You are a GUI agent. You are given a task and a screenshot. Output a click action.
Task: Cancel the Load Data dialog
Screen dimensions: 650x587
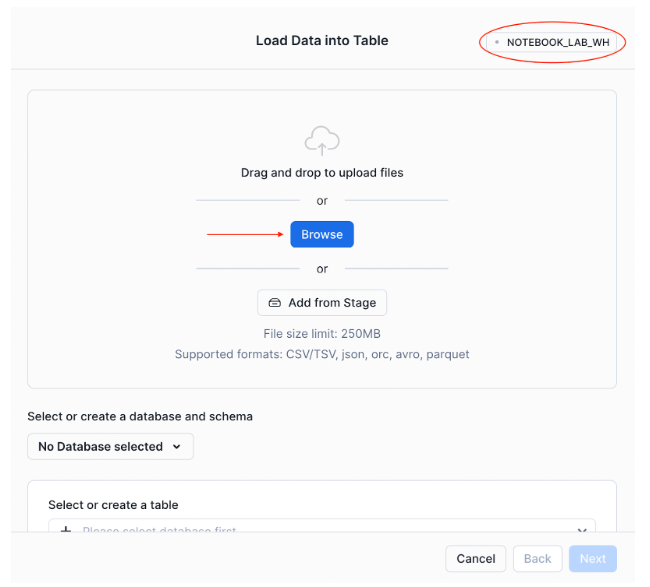point(476,558)
